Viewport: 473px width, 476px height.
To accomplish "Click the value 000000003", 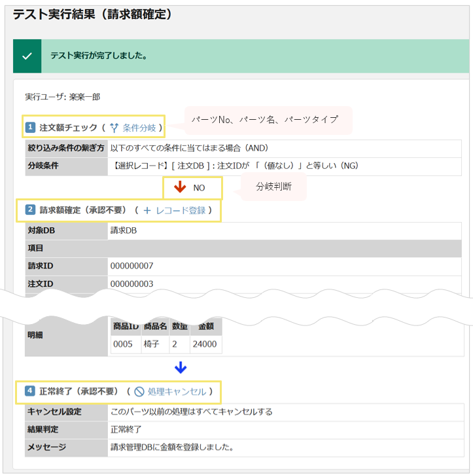I will pos(131,284).
